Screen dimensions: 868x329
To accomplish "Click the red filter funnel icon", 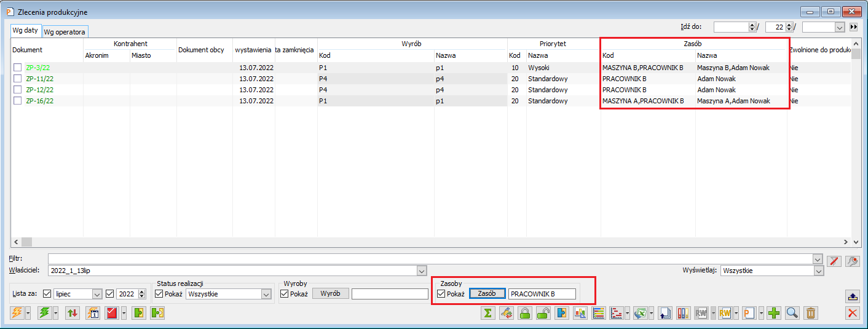I will click(834, 261).
